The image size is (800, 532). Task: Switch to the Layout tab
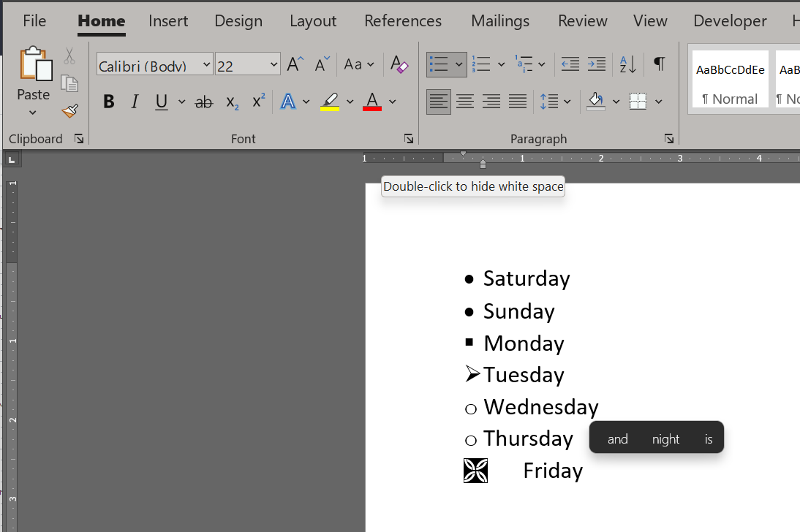click(313, 21)
